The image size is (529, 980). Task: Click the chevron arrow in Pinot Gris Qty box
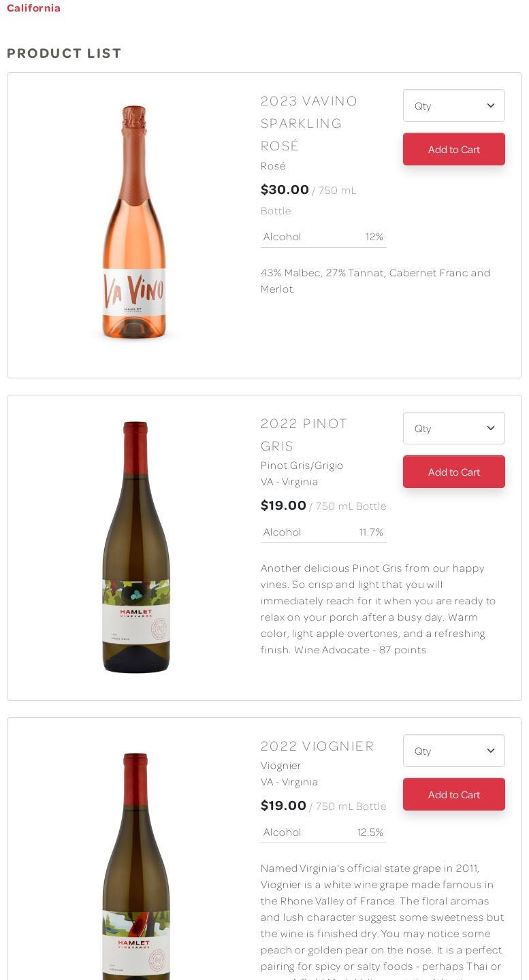pos(490,428)
